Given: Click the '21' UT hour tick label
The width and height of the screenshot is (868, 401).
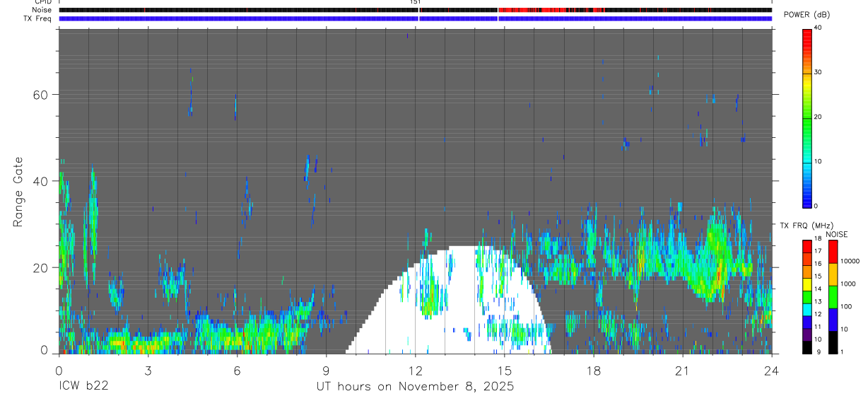Looking at the screenshot, I should pos(683,371).
